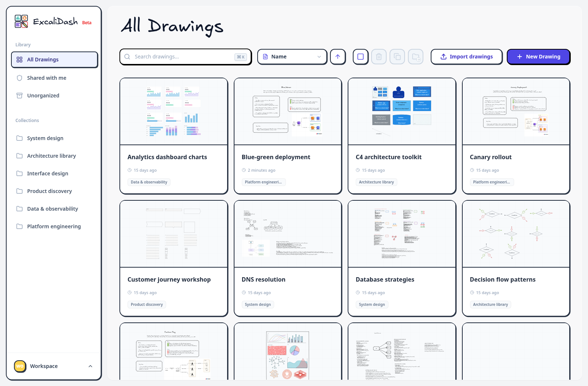Click the Platform engineering folder icon
Screen dimensions: 588x386
[x=19, y=226]
